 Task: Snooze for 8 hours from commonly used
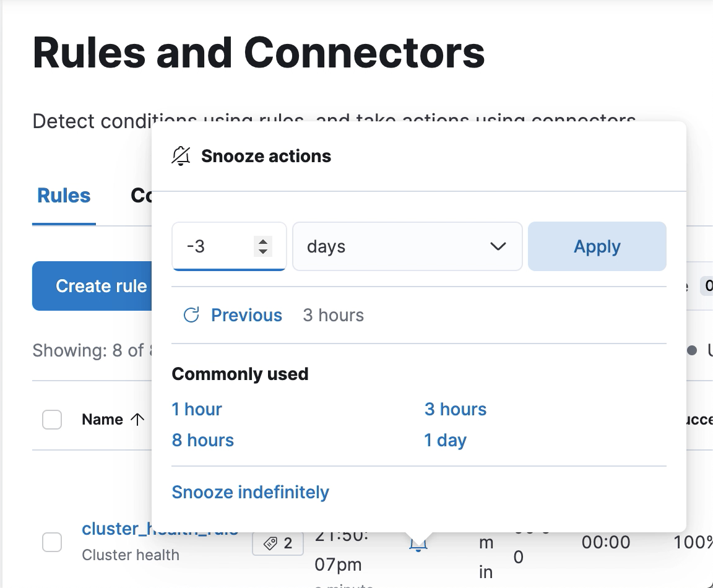(202, 439)
